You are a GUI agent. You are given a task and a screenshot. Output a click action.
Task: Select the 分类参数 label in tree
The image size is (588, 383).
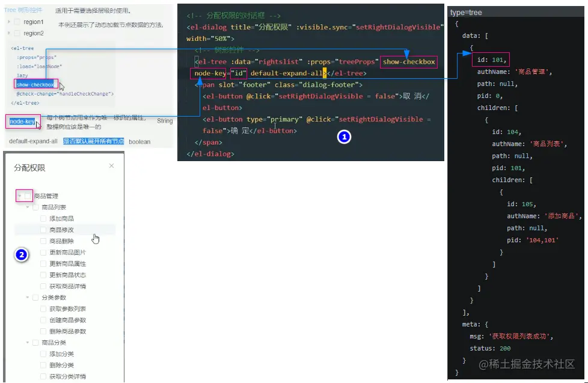[54, 298]
